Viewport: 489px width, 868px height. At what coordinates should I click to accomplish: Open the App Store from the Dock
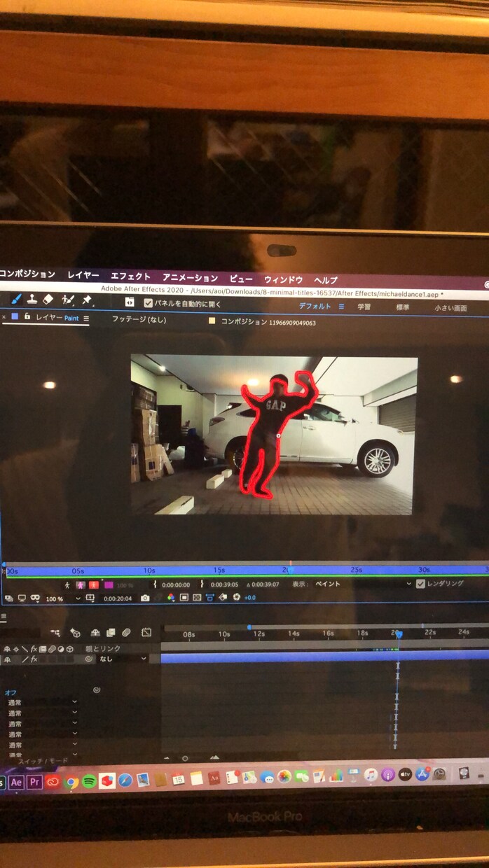coord(422,774)
